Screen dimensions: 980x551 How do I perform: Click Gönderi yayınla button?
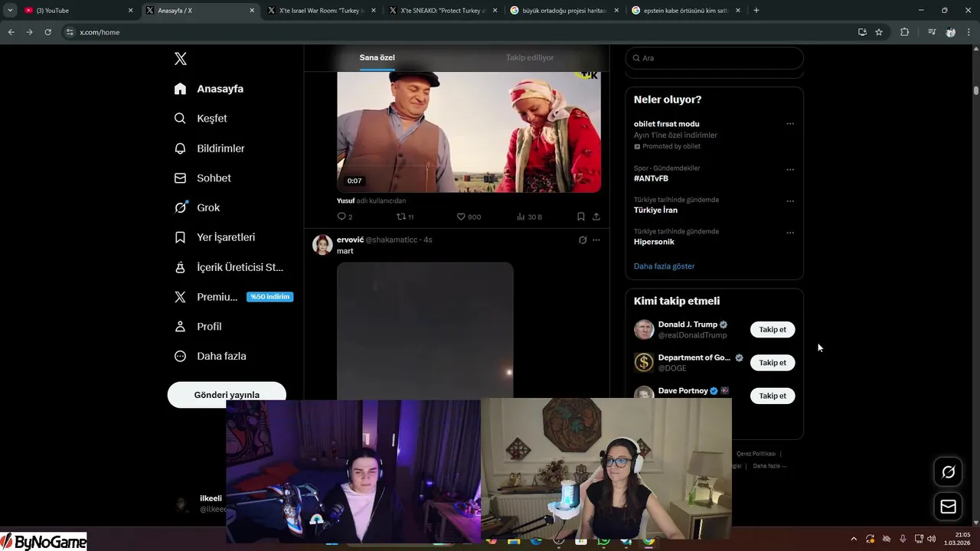[227, 395]
